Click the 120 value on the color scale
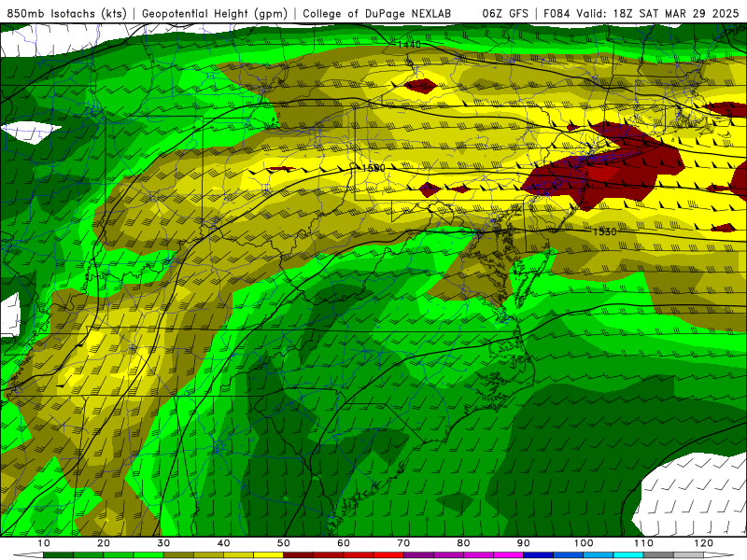This screenshot has height=560, width=747. tap(704, 543)
